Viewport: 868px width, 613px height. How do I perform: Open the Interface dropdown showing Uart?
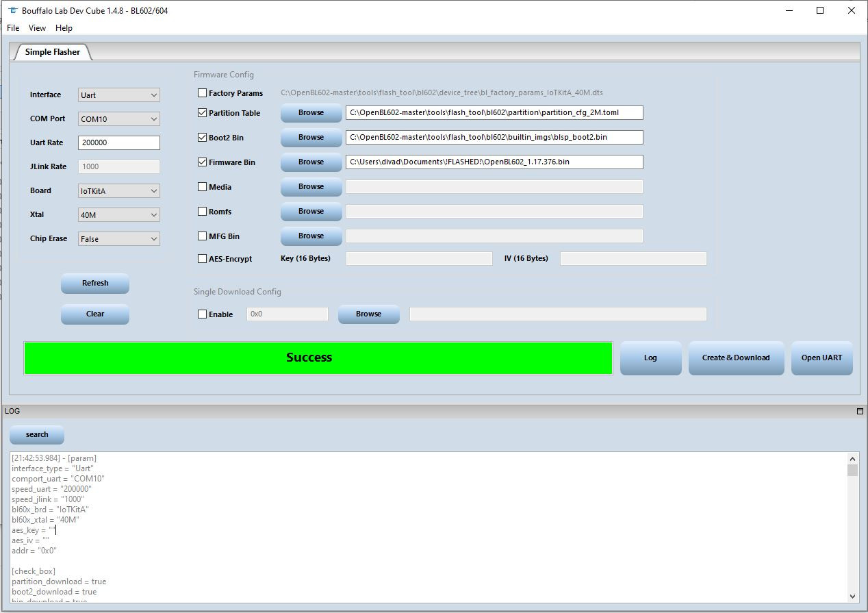coord(119,95)
